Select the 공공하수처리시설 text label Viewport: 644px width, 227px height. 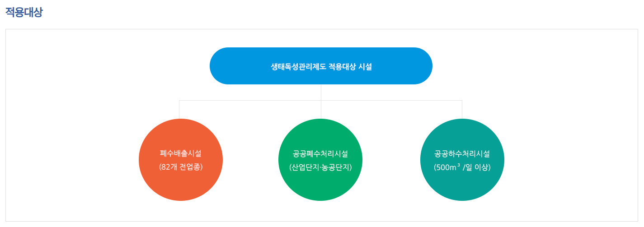tap(462, 153)
